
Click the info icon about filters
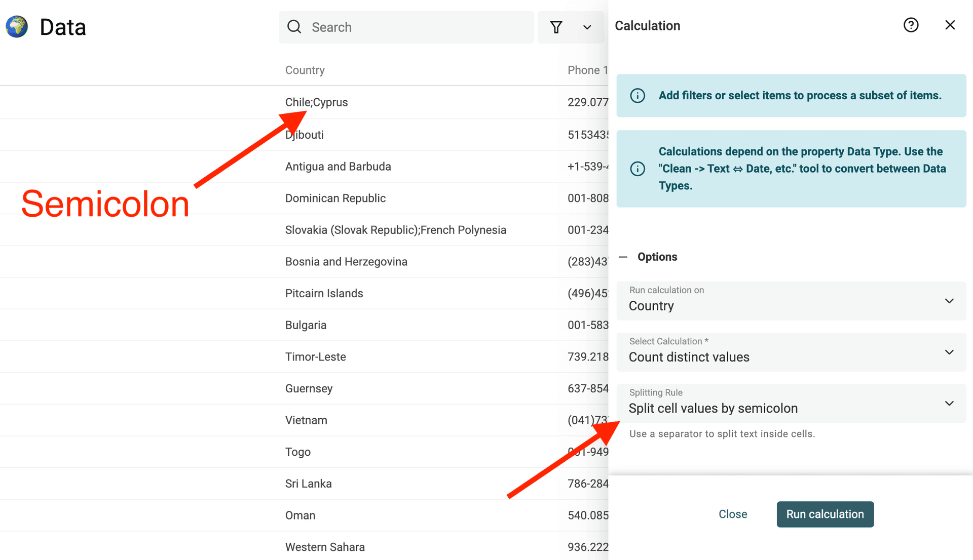click(638, 95)
